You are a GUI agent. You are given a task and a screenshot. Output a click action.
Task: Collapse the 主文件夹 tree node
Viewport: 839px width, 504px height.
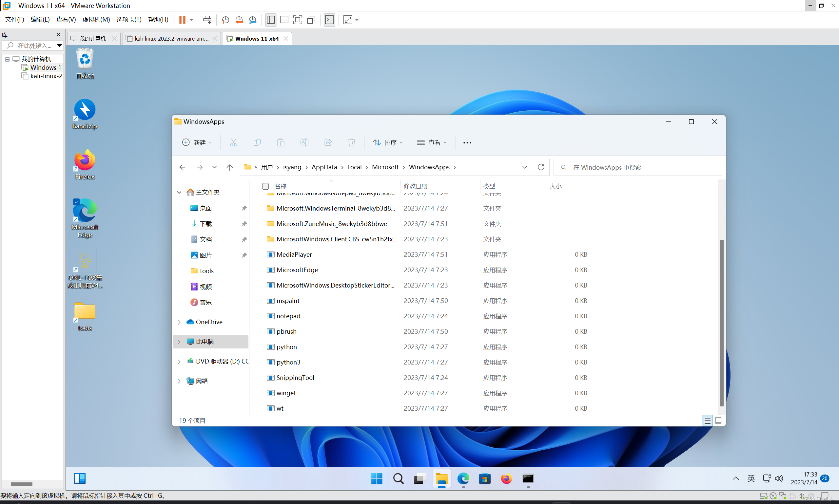click(x=179, y=192)
